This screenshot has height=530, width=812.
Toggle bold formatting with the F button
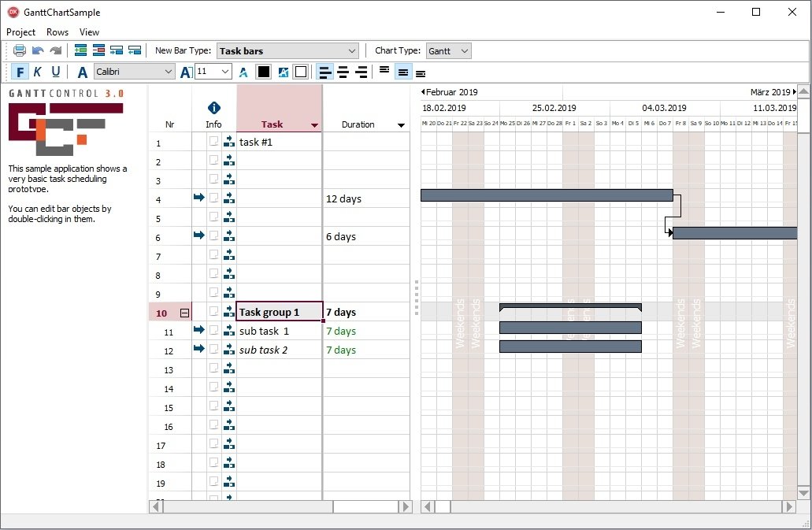[20, 72]
